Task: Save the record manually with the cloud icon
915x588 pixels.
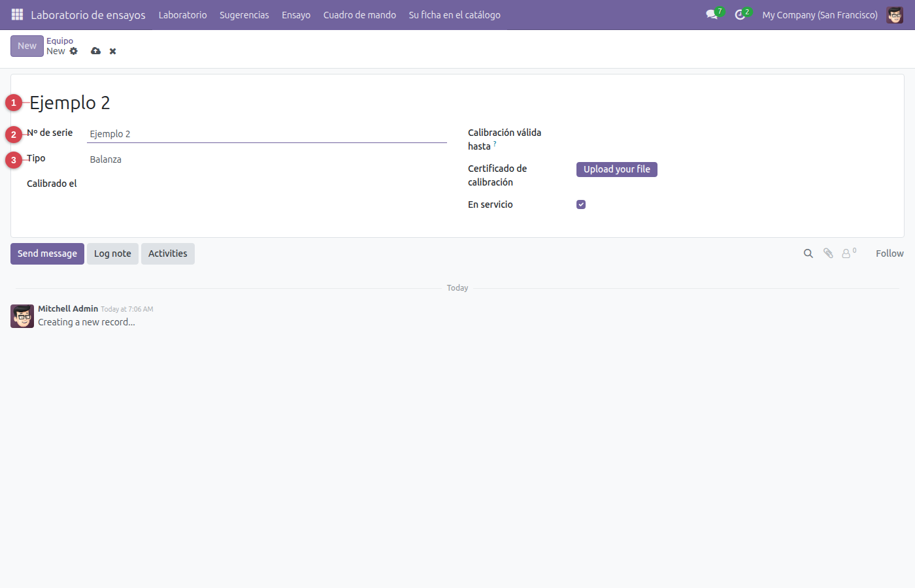Action: [96, 51]
